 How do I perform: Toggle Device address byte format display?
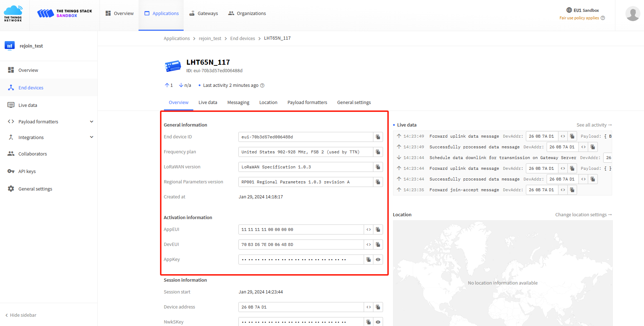[369, 307]
